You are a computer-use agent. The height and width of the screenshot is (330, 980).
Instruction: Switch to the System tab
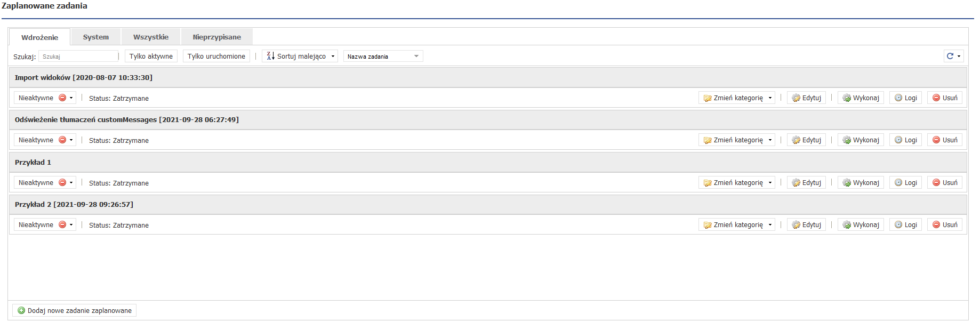(x=95, y=37)
